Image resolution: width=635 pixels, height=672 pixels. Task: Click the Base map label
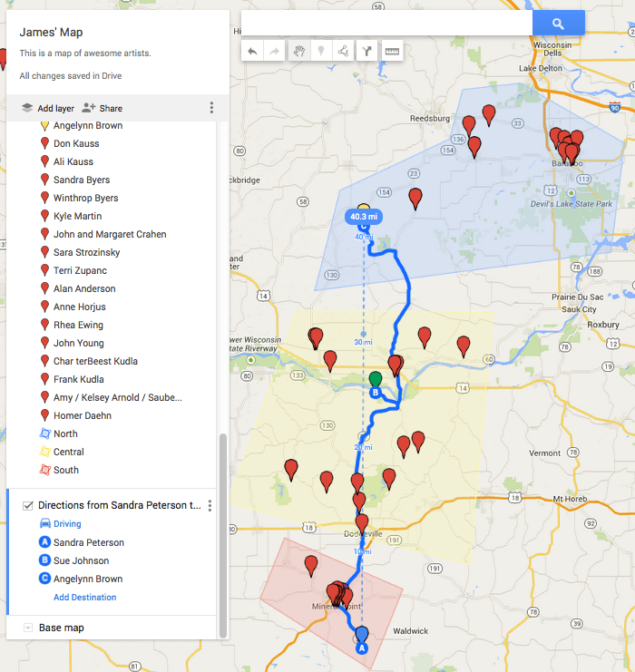tap(62, 628)
